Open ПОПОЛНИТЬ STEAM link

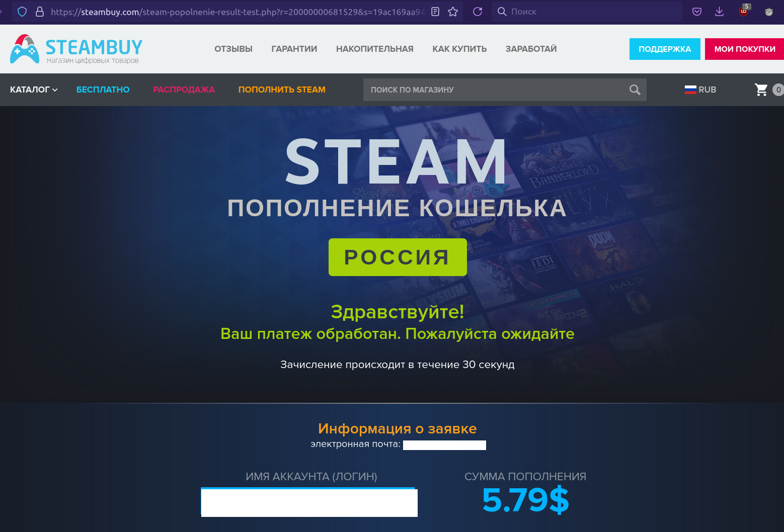[282, 90]
